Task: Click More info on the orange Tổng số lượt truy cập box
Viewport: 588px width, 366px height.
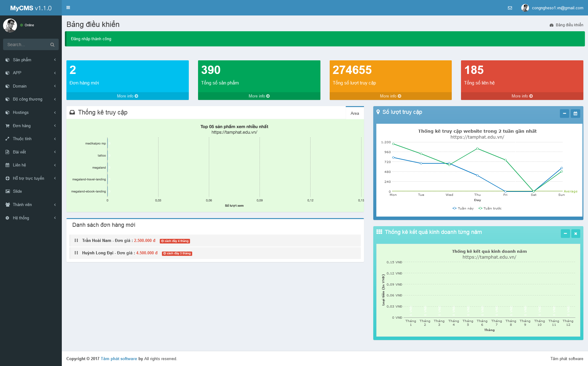Action: (390, 96)
